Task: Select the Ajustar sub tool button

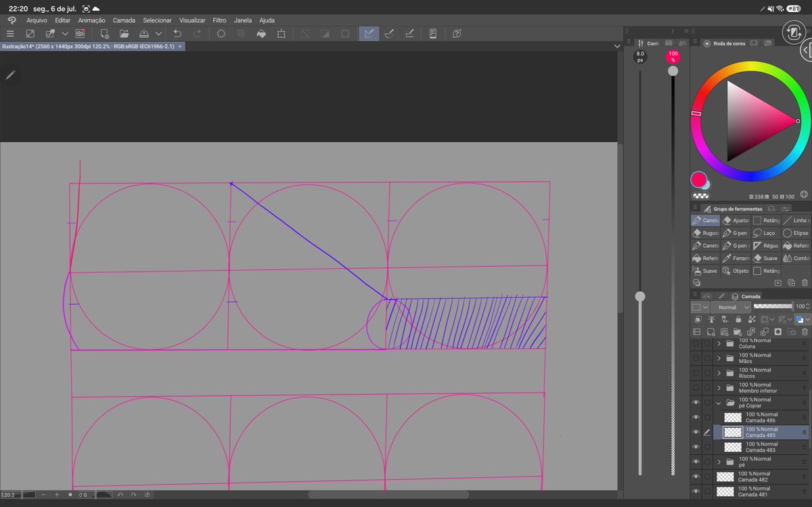Action: 736,221
